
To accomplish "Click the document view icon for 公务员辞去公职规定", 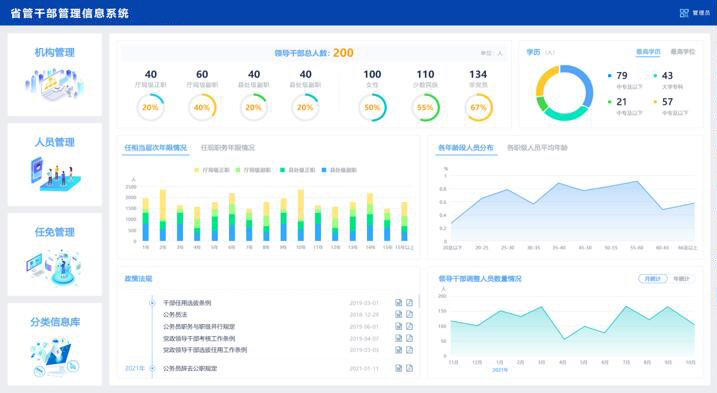I will (x=399, y=368).
